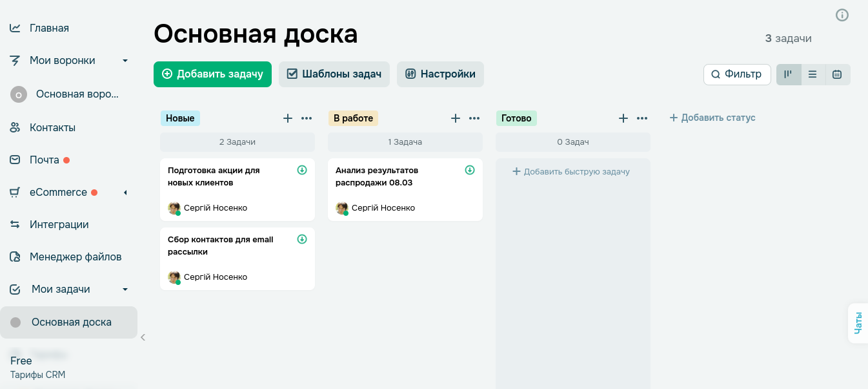
Task: Open the В работе column options menu
Action: point(474,118)
